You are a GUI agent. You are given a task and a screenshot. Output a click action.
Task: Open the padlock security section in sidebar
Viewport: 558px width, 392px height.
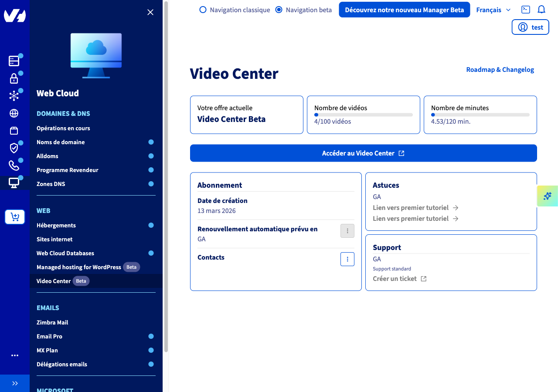(x=14, y=78)
